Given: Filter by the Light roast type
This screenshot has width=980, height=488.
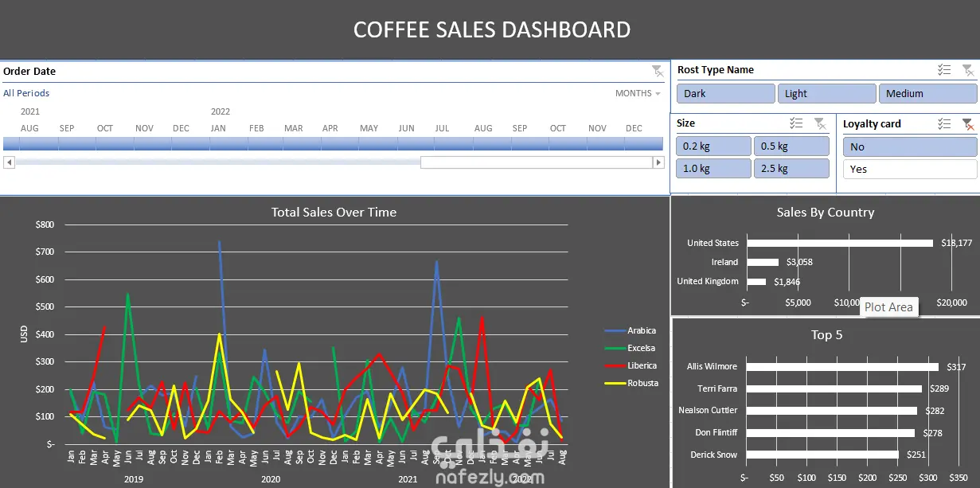Looking at the screenshot, I should [826, 94].
